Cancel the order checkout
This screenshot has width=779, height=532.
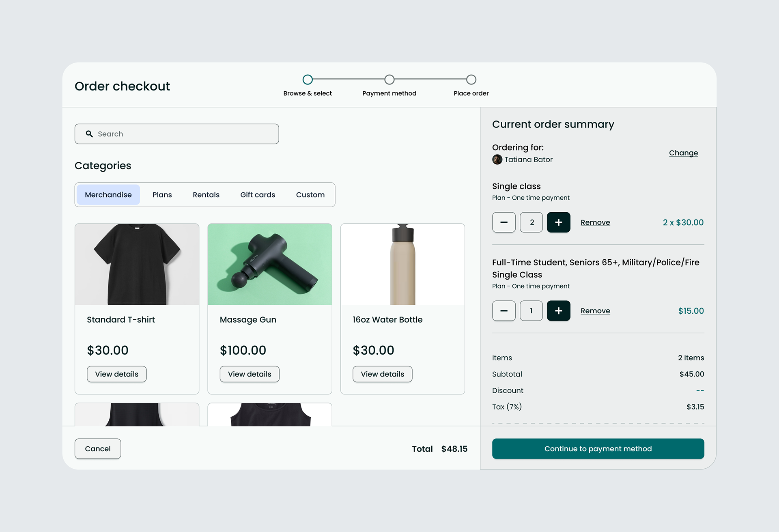[98, 449]
